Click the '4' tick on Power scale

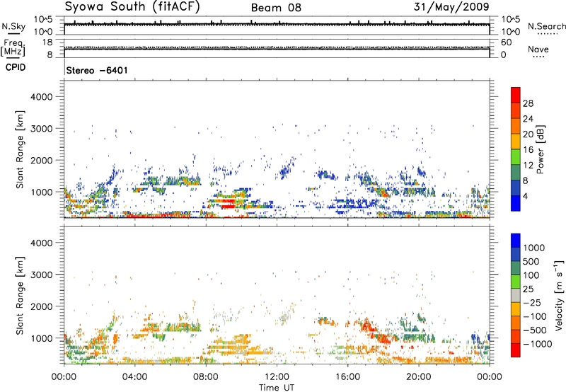pos(525,196)
